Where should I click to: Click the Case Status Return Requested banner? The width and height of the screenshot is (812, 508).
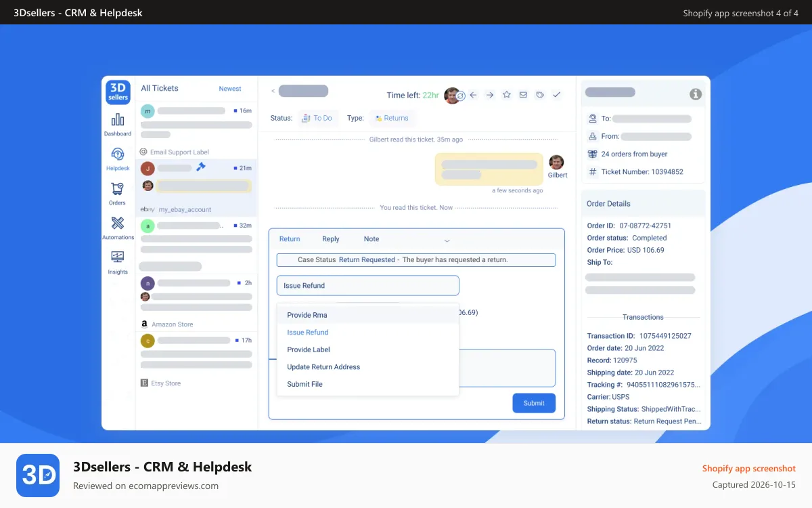[416, 260]
